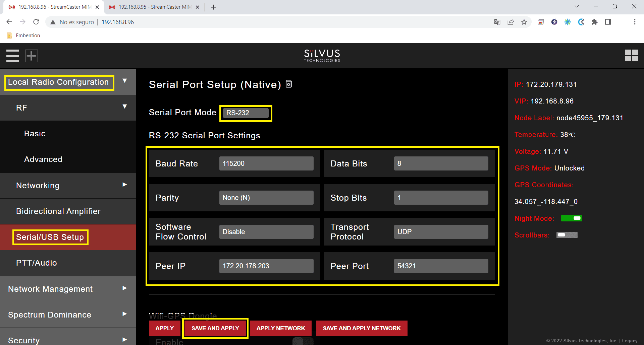The height and width of the screenshot is (345, 644).
Task: Open the PTT/Audio menu item
Action: pyautogui.click(x=36, y=263)
